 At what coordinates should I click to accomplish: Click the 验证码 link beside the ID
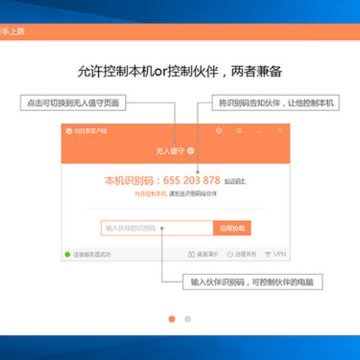pyautogui.click(x=235, y=182)
